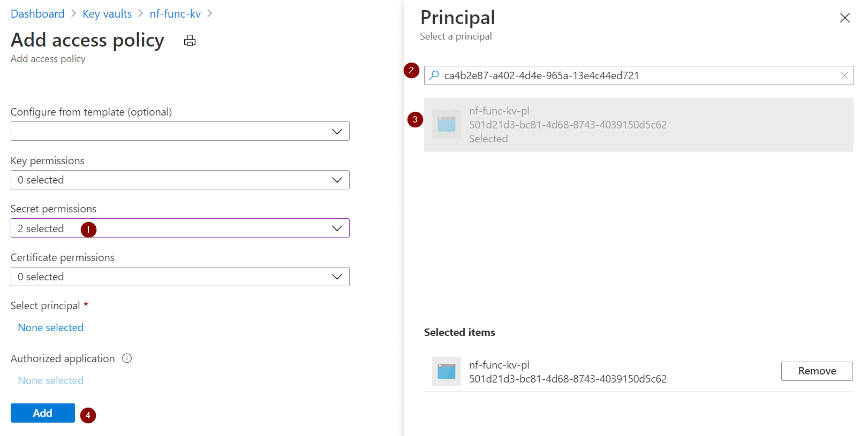Open the Secret permissions dropdown
Screen dimensions: 868x436
pyautogui.click(x=180, y=228)
